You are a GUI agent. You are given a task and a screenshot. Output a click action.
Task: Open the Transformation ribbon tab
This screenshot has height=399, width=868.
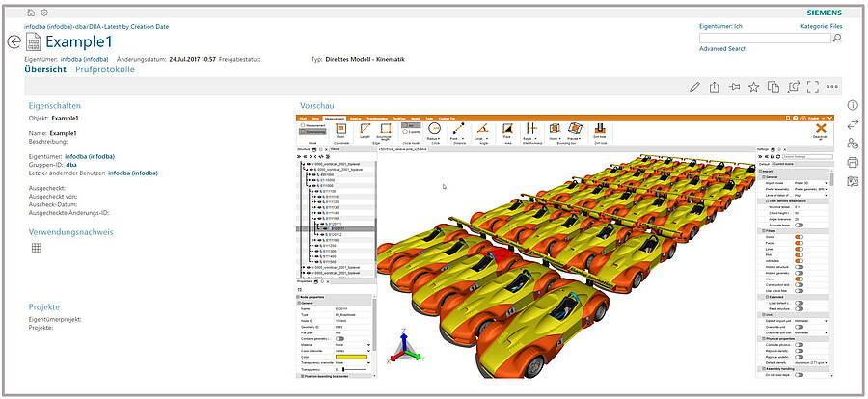click(377, 119)
